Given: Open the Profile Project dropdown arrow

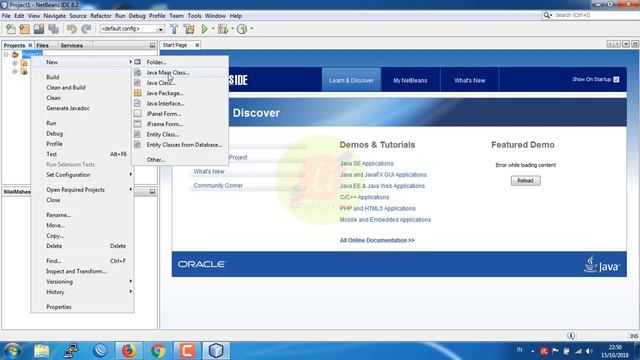Looking at the screenshot, I should 251,29.
